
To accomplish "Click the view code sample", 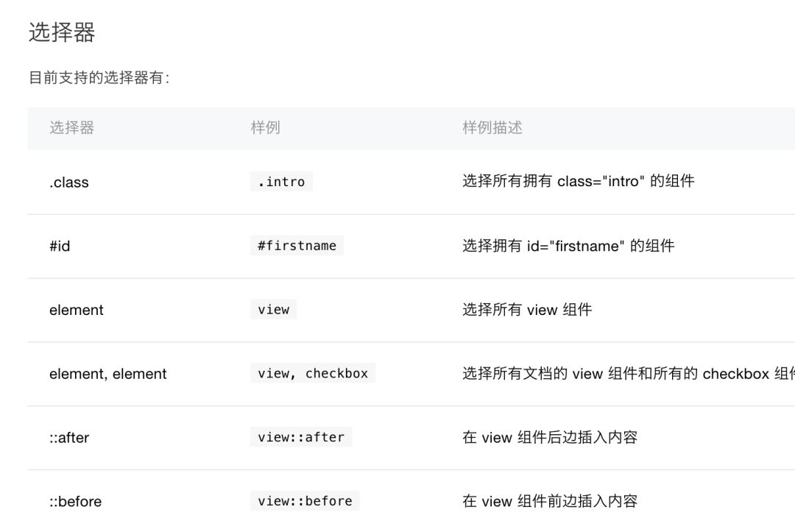I will (x=273, y=310).
